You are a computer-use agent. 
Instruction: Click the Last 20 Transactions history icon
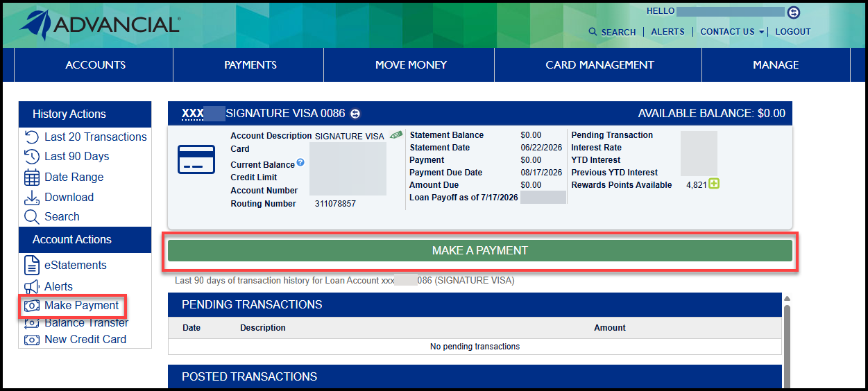pos(32,137)
